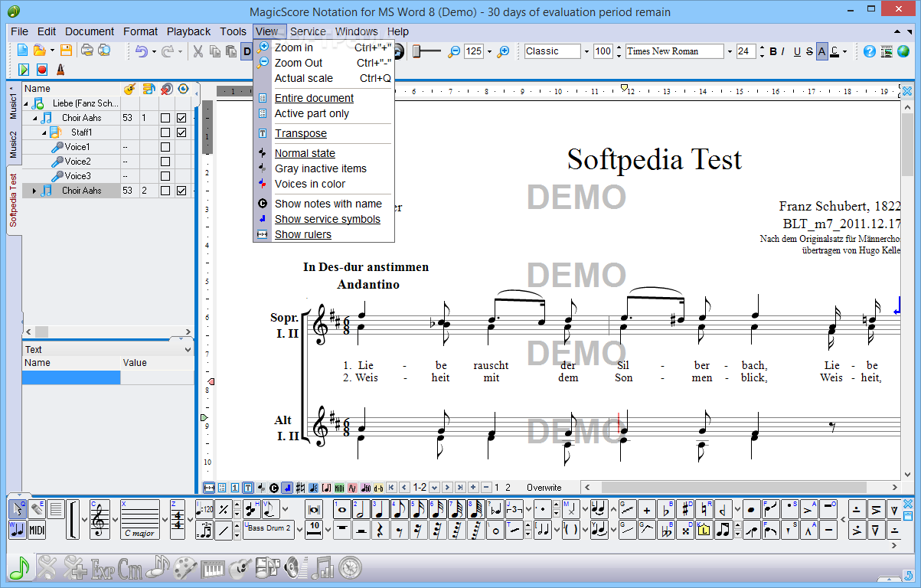Click the guitar icon in bottom bar

coord(240,567)
